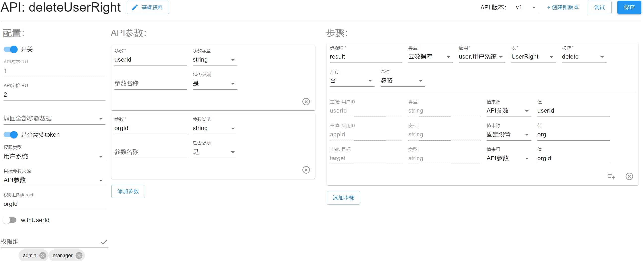
Task: Open the 是否必须 dropdown for userId
Action: click(215, 84)
